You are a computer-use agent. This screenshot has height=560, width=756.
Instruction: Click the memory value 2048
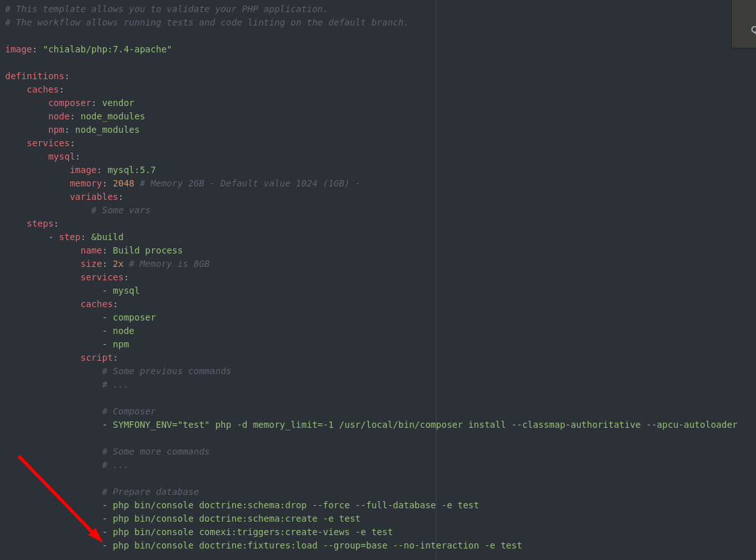pos(123,184)
